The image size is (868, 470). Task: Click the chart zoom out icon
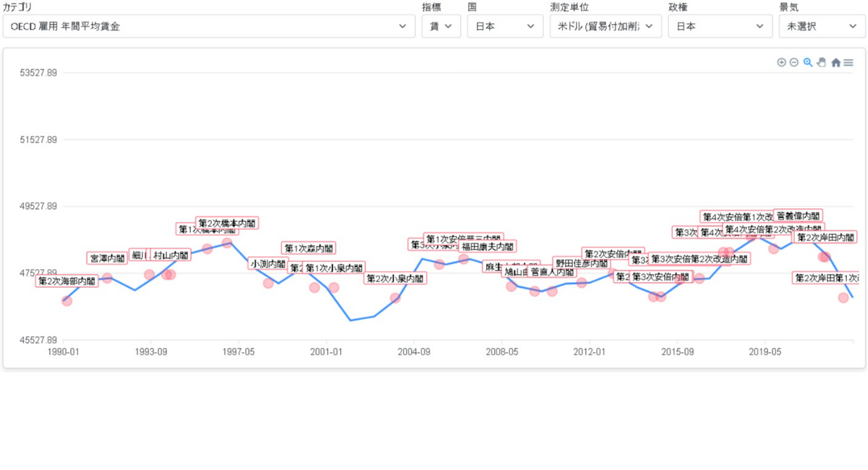[793, 63]
